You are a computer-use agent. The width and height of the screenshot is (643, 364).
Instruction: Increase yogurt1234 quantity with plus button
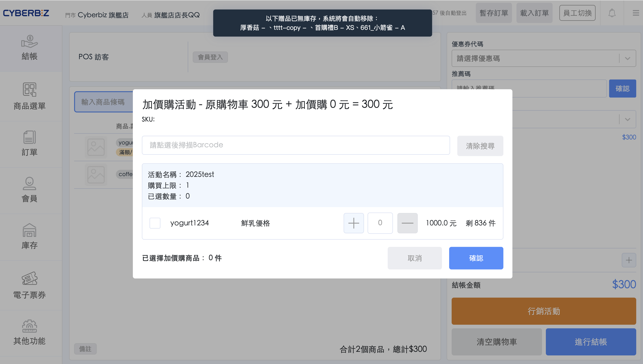[353, 223]
